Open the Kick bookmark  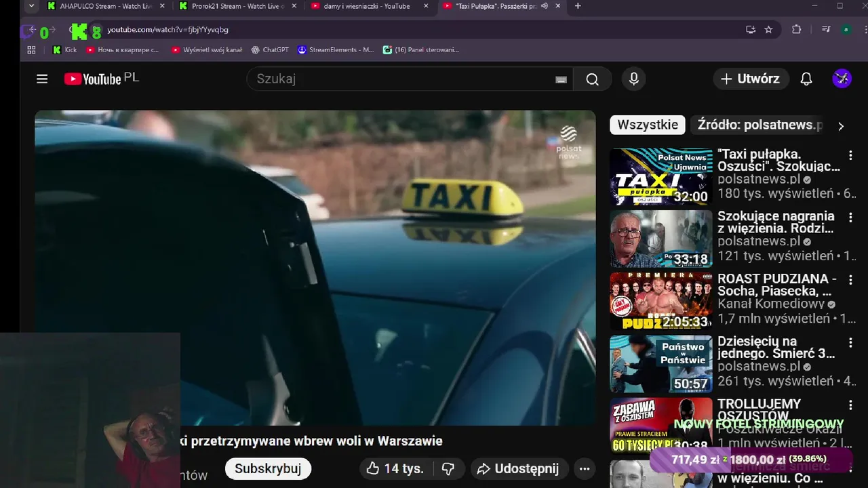65,49
